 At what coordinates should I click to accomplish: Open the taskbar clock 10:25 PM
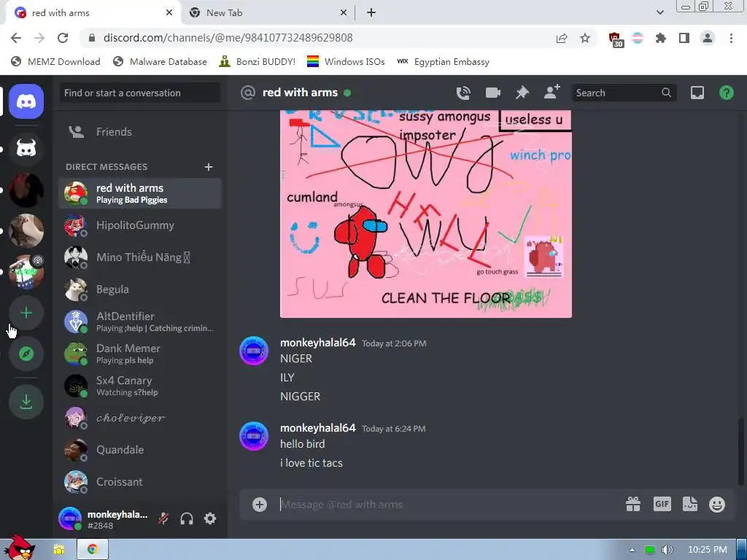click(708, 550)
